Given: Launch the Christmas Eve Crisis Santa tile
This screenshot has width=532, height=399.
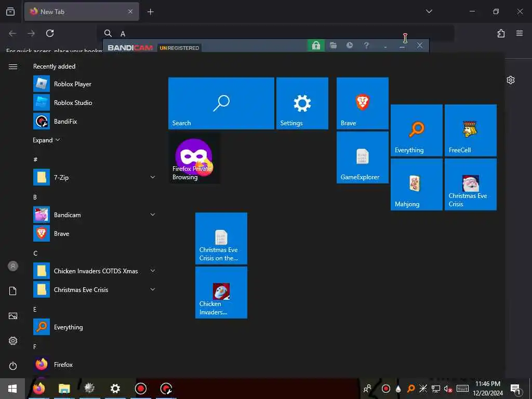Looking at the screenshot, I should (471, 184).
